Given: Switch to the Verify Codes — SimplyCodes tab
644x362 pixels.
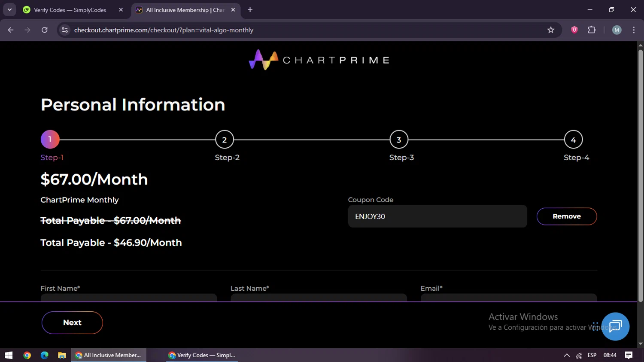Looking at the screenshot, I should click(x=70, y=10).
